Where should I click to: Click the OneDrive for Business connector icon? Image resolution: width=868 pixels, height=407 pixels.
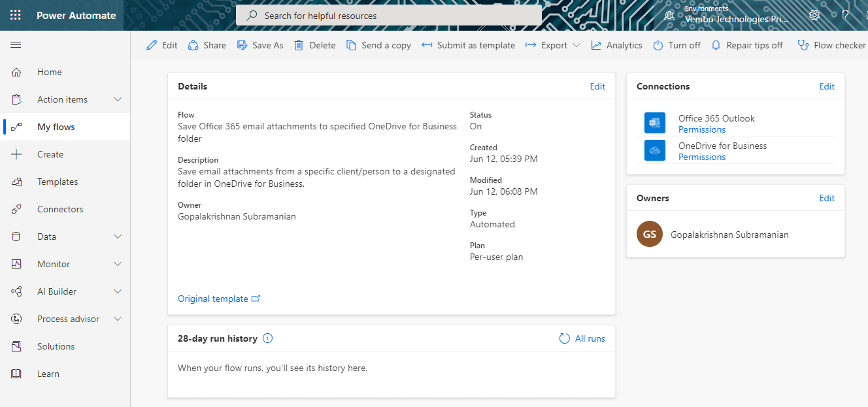tap(655, 150)
